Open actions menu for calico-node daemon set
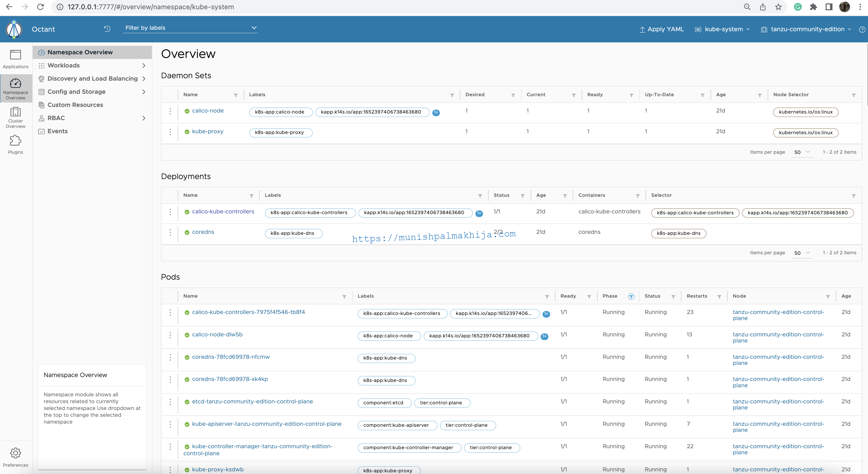Image resolution: width=868 pixels, height=474 pixels. 170,111
